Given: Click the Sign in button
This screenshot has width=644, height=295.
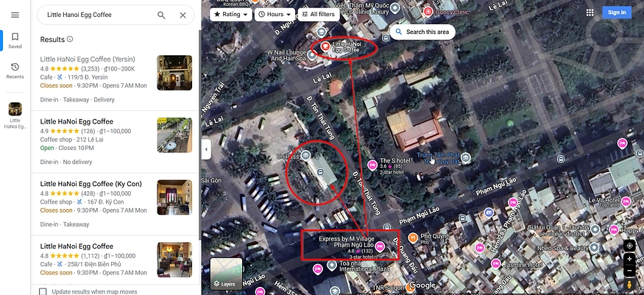Looking at the screenshot, I should pos(615,13).
